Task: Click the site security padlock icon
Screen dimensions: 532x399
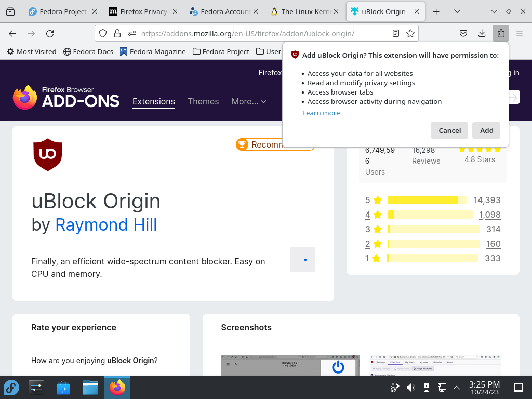Action: (117, 33)
